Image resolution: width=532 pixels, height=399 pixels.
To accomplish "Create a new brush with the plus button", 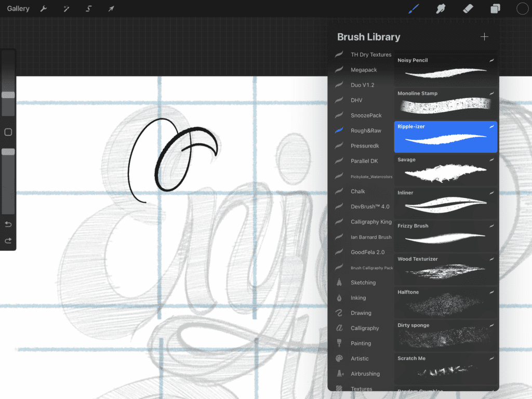I will pyautogui.click(x=484, y=36).
